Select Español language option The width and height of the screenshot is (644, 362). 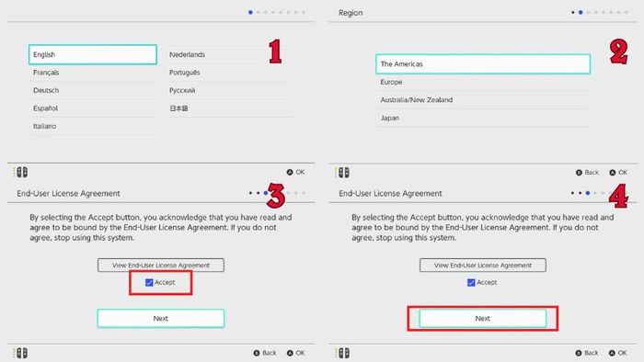93,108
